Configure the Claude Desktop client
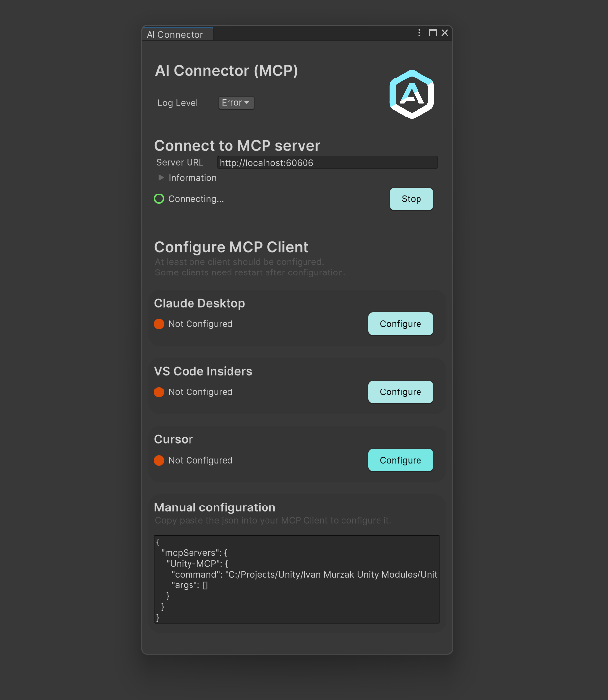 click(x=400, y=324)
